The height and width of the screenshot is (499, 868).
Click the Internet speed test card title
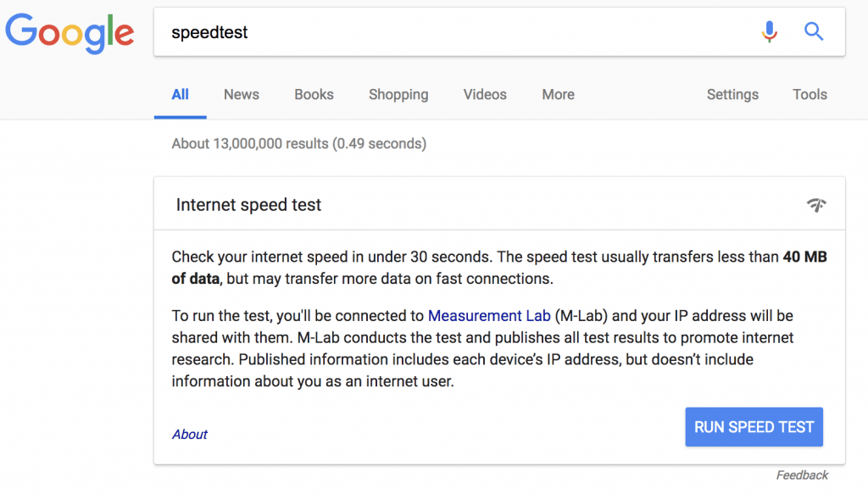coord(248,205)
